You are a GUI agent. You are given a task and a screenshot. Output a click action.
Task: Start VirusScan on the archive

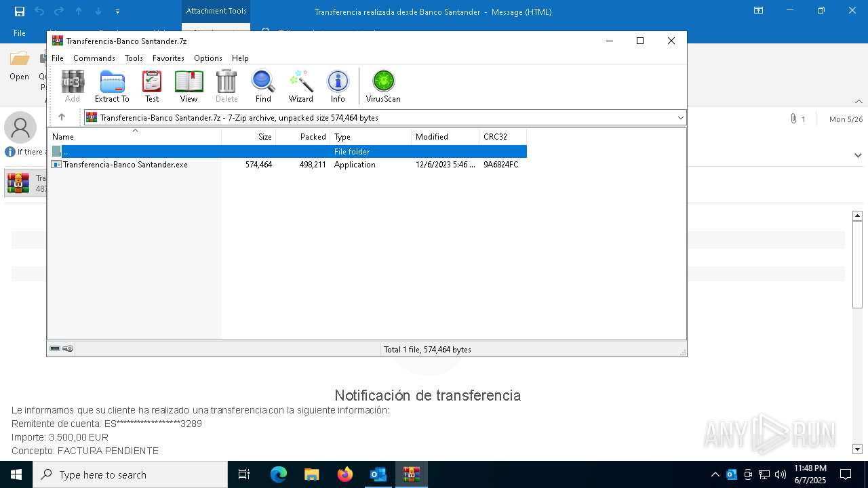[383, 86]
